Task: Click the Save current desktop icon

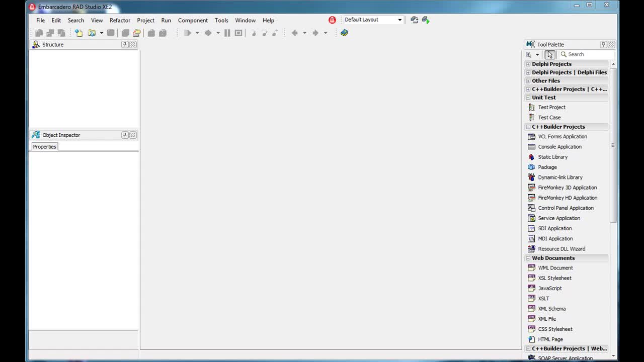Action: 414,20
